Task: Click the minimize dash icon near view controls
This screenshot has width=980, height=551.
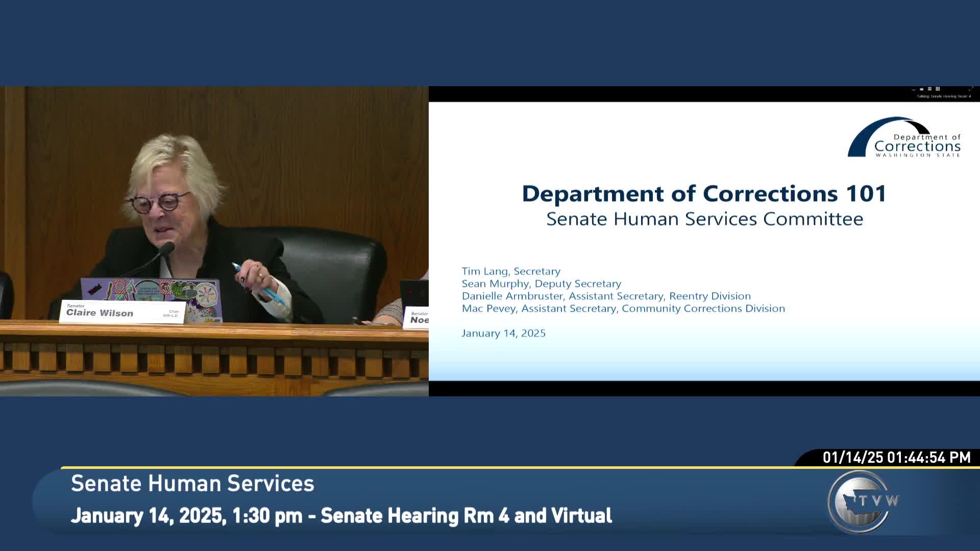Action: 914,90
